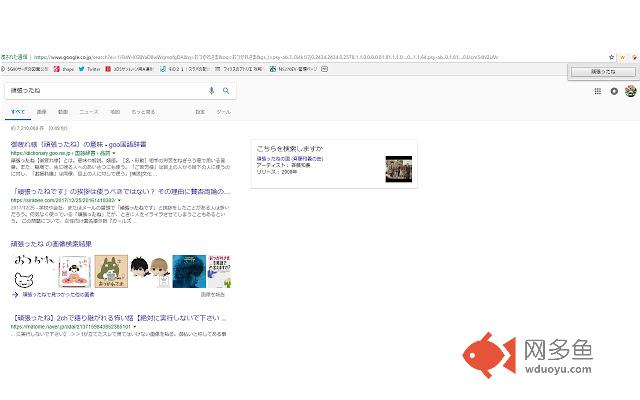Click the magnifying glass search icon
Screen dimensions: 640x400
click(226, 91)
